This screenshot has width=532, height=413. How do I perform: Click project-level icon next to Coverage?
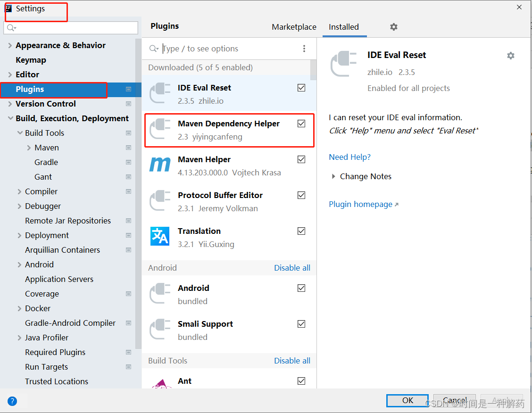(129, 294)
